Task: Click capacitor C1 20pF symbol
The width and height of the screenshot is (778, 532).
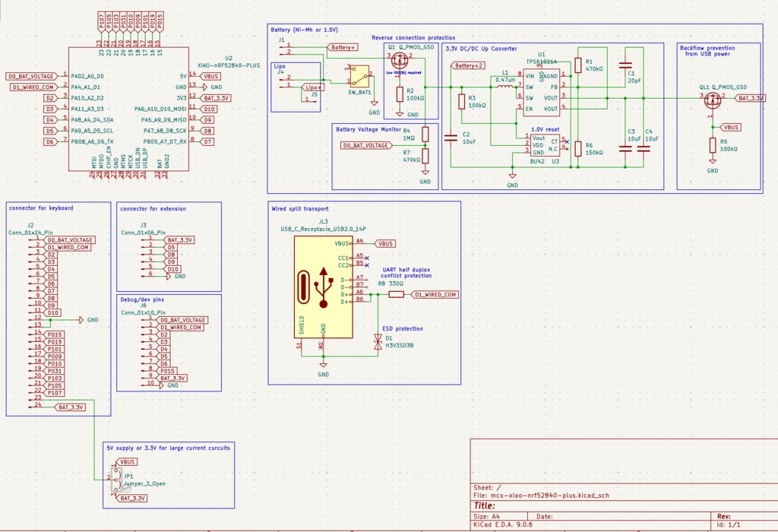Action: coord(626,65)
